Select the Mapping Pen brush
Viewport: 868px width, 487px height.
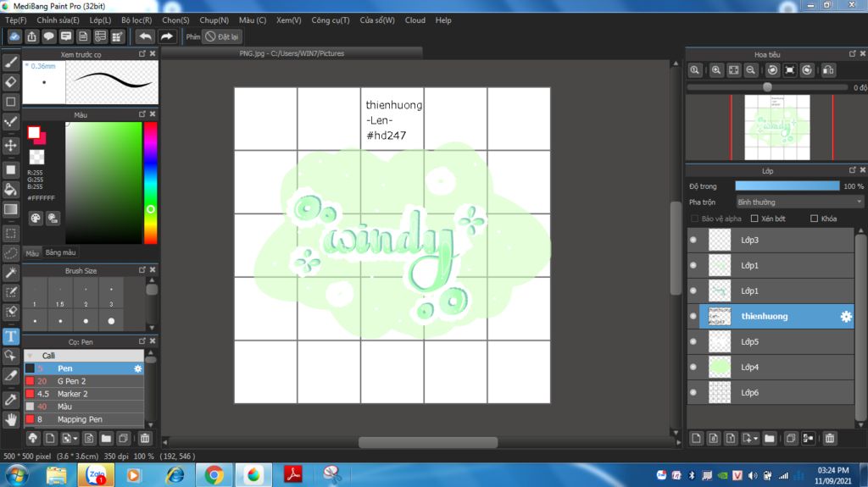pos(84,419)
